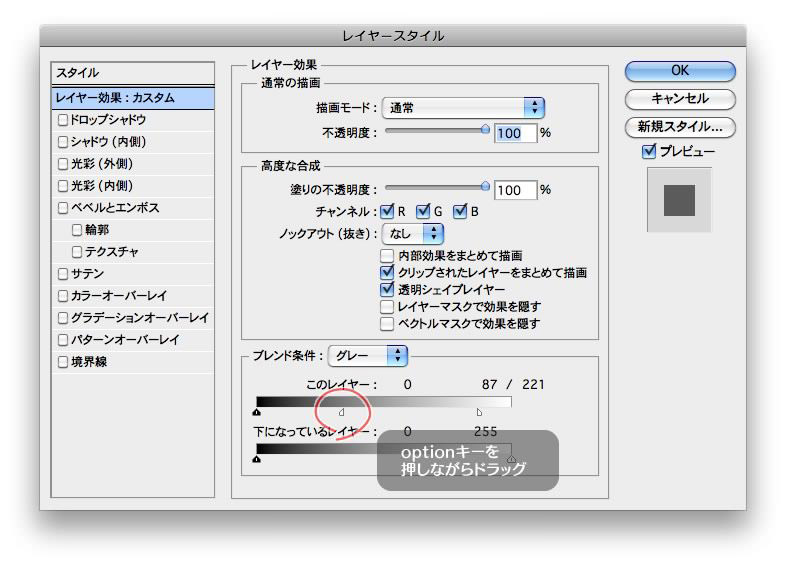The height and width of the screenshot is (565, 786).
Task: Enable the パターンオーバーレイ checkbox
Action: pos(63,340)
